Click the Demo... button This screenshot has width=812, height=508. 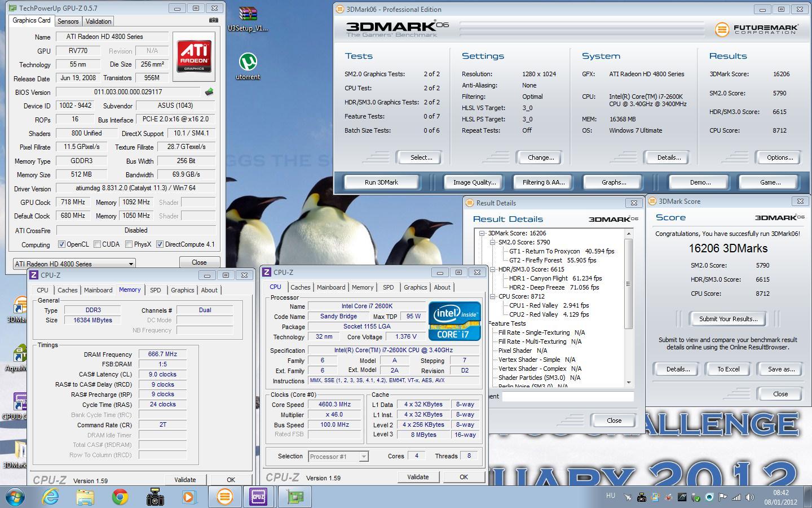700,182
